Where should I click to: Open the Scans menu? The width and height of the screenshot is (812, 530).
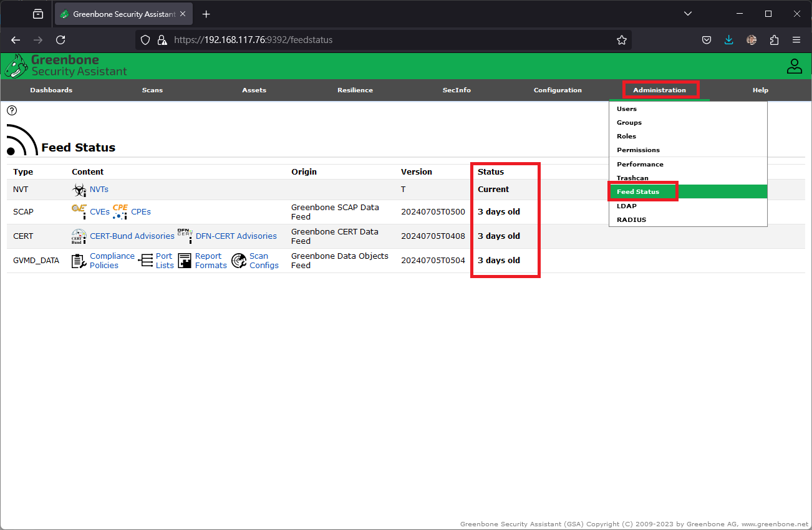click(152, 90)
